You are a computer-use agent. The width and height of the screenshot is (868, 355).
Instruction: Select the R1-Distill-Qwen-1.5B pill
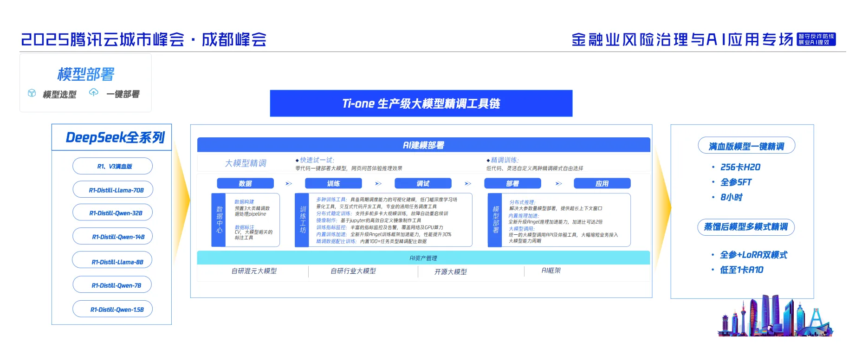tap(112, 309)
